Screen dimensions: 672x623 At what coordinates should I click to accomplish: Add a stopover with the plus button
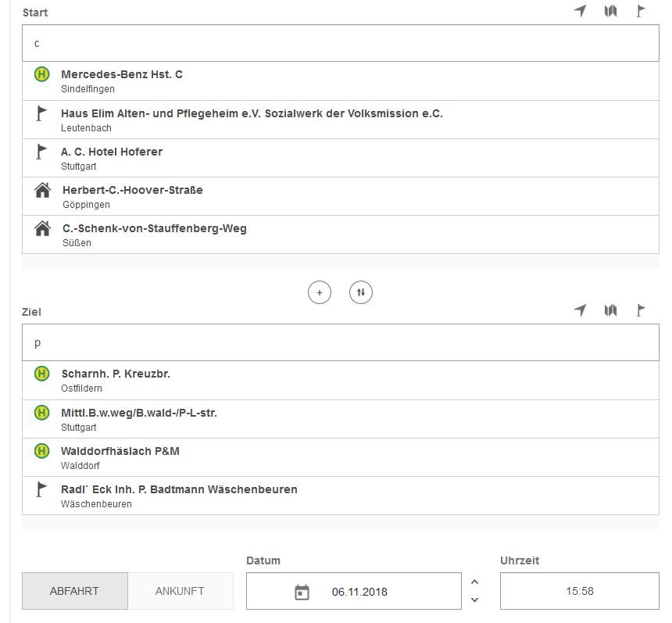[x=319, y=292]
